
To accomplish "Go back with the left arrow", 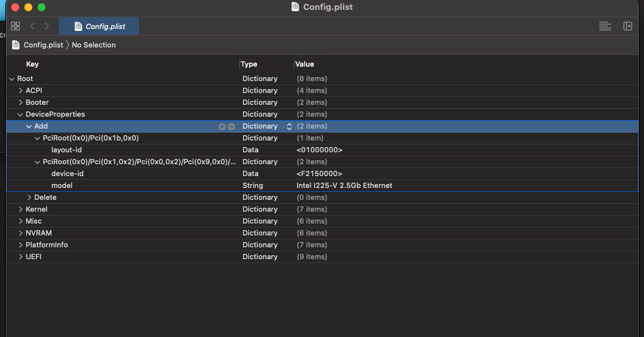I will 32,26.
